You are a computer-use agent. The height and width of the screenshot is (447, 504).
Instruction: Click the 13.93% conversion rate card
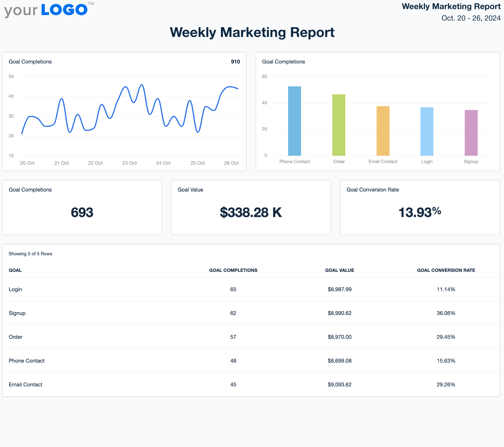[420, 208]
